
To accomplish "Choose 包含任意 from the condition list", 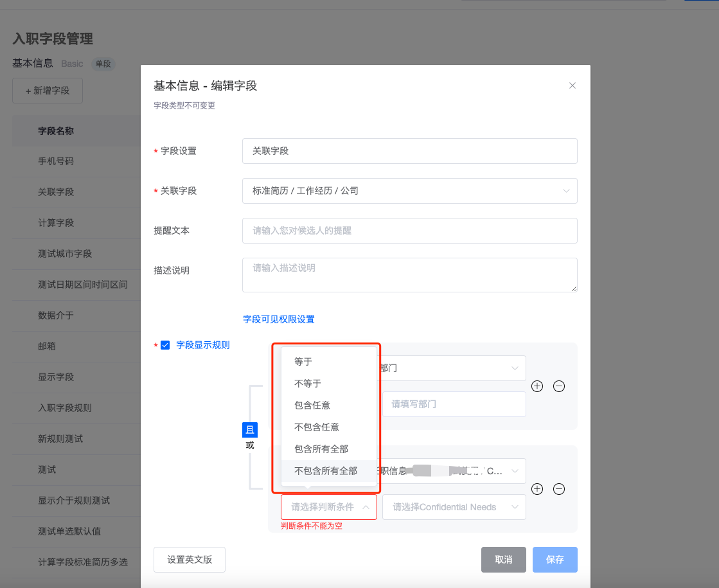I will point(329,405).
